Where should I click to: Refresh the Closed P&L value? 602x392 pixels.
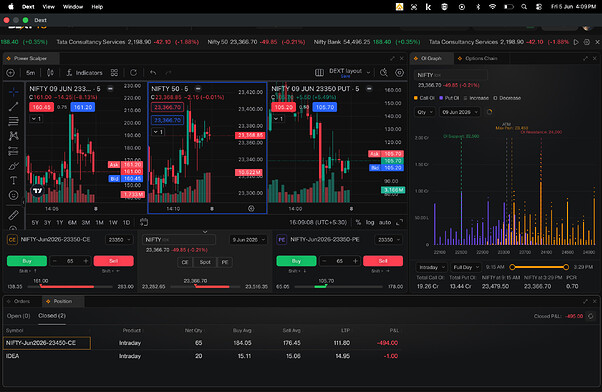tap(591, 316)
